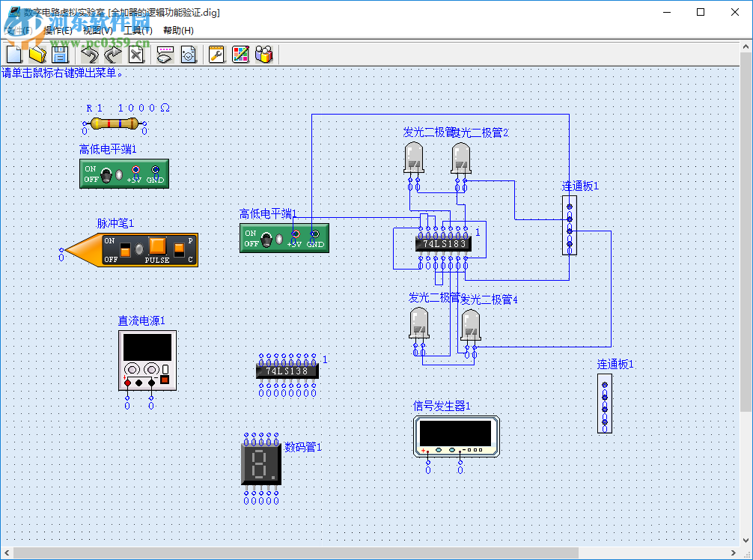
Task: Select the 74LS138 chip on the canvas
Action: (x=287, y=371)
